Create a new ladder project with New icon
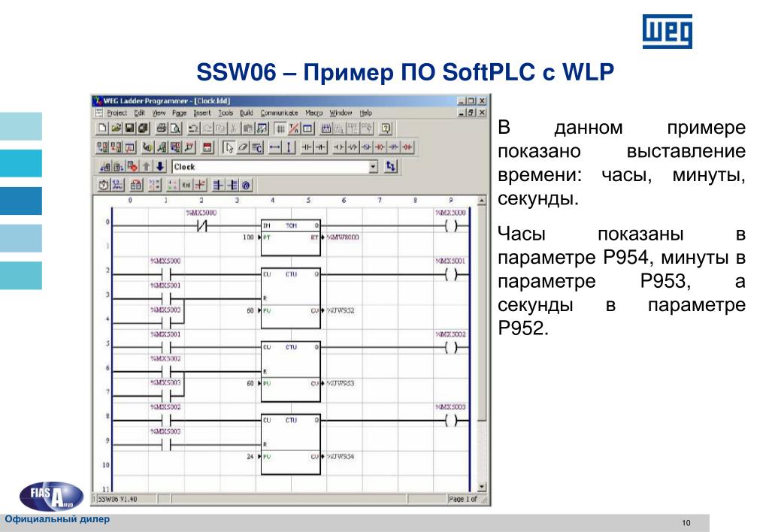This screenshot has height=532, width=769. [x=102, y=128]
